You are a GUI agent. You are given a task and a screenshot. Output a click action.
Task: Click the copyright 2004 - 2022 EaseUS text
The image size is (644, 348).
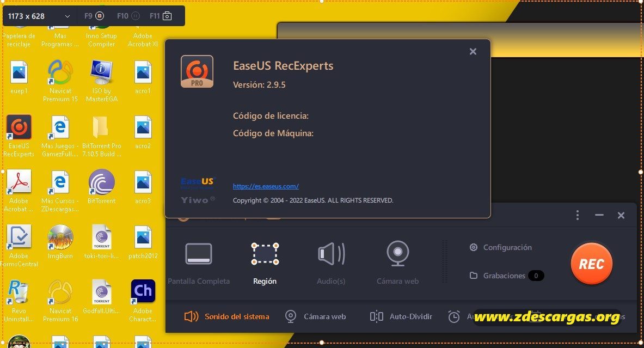click(313, 200)
